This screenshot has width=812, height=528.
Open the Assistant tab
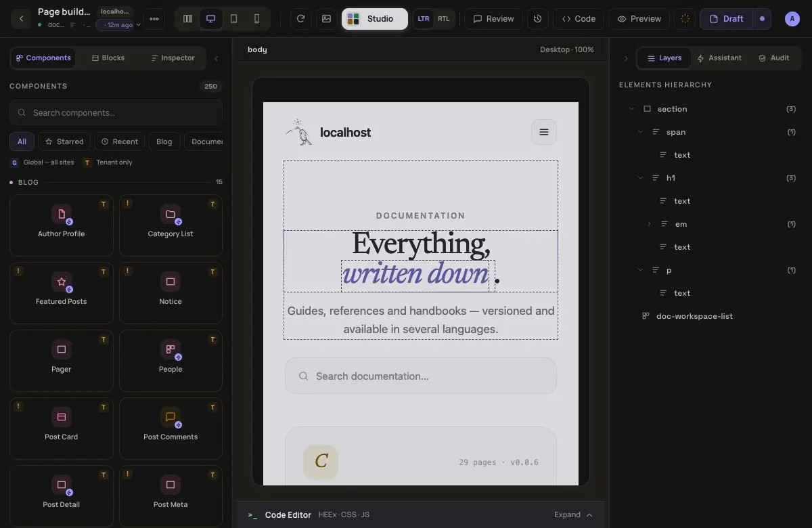point(719,58)
